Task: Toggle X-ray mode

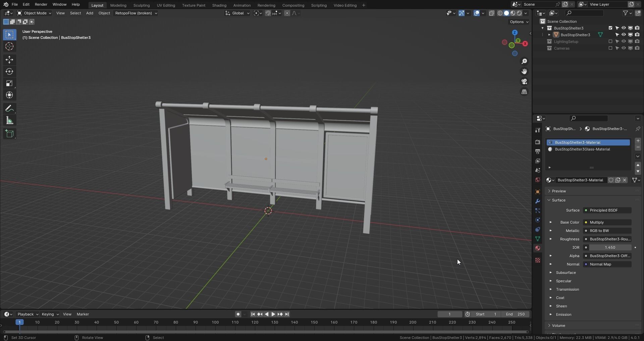Action: [491, 13]
